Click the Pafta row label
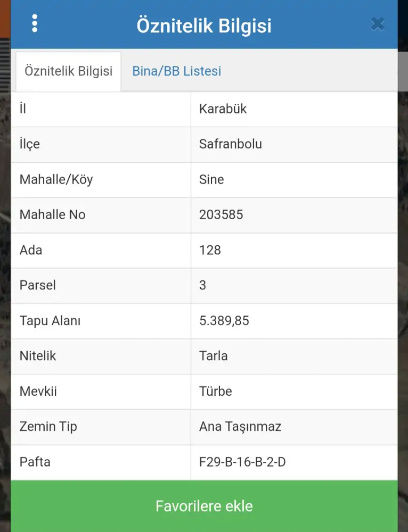The image size is (408, 532). tap(35, 462)
